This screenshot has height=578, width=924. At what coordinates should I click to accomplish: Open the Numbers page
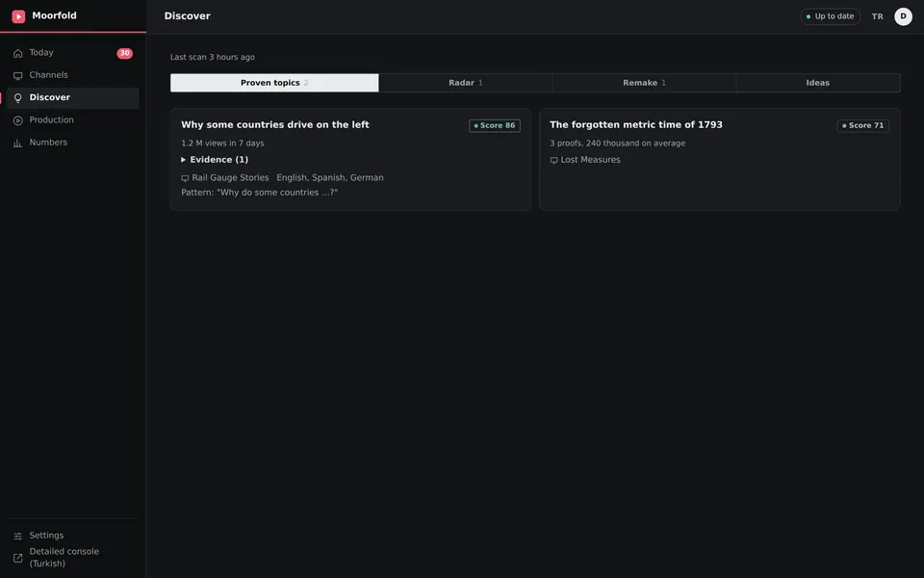[x=73, y=143]
